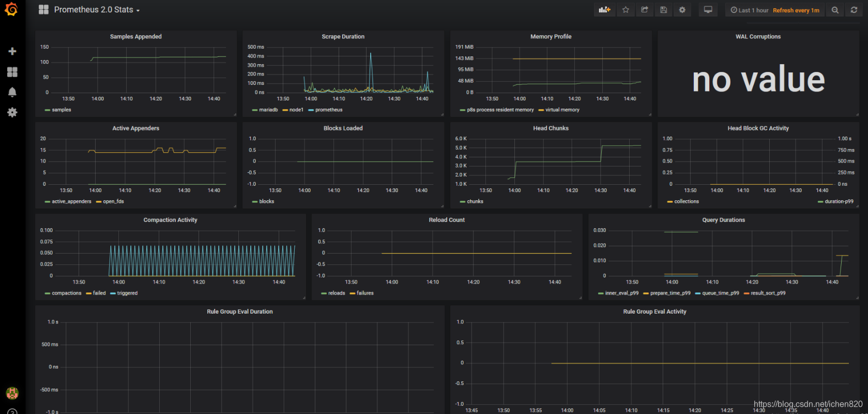Open the Reload Count panel menu
Viewport: 868px width, 414px height.
tap(447, 220)
